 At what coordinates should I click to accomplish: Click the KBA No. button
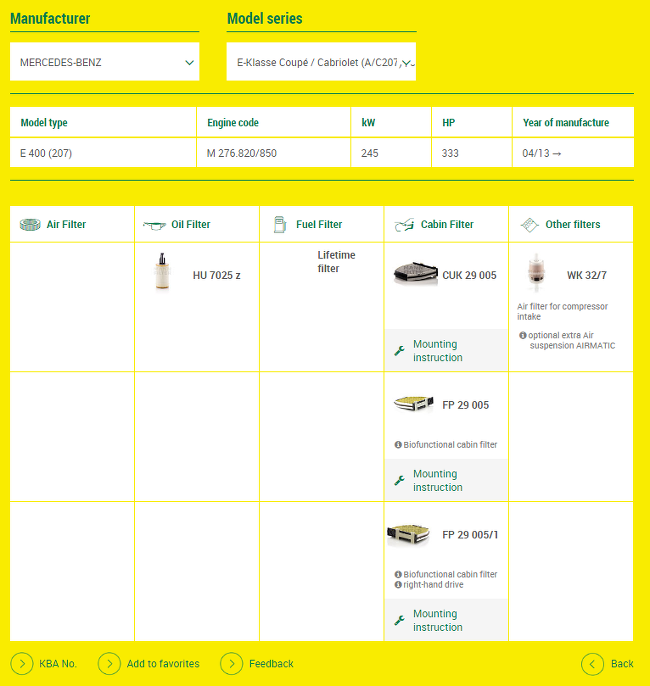click(x=44, y=664)
